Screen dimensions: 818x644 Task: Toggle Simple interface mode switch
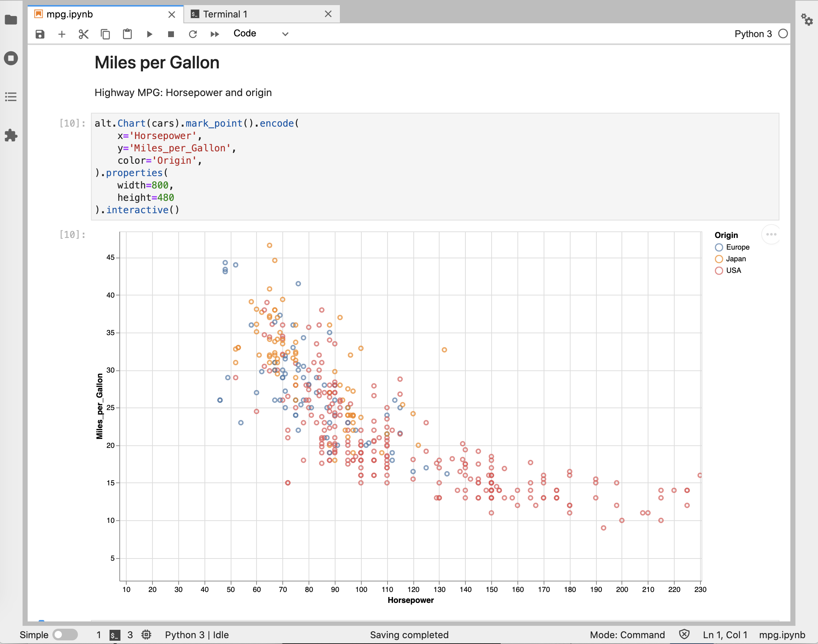tap(65, 635)
